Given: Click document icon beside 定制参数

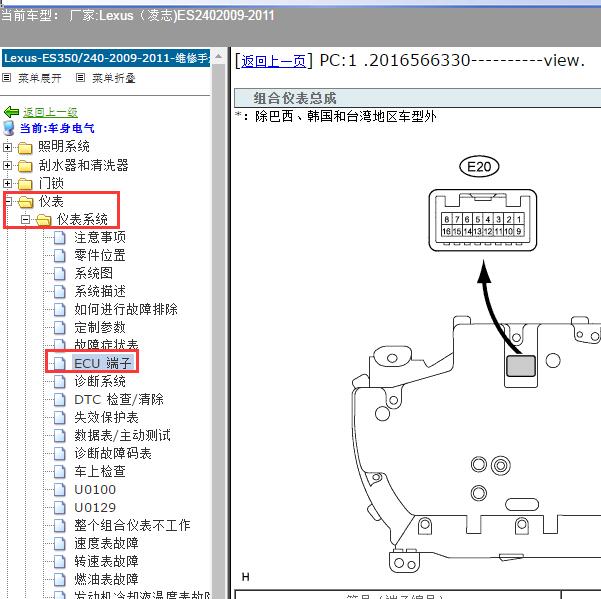Looking at the screenshot, I should coord(59,328).
